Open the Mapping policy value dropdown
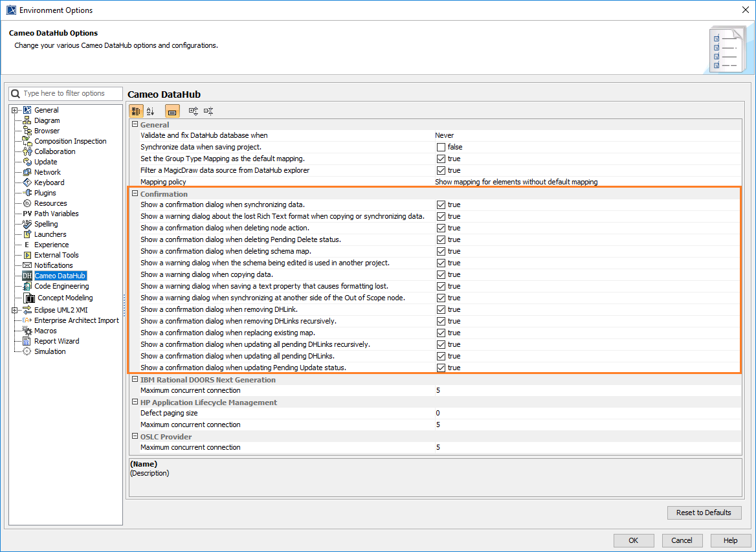 pos(587,182)
